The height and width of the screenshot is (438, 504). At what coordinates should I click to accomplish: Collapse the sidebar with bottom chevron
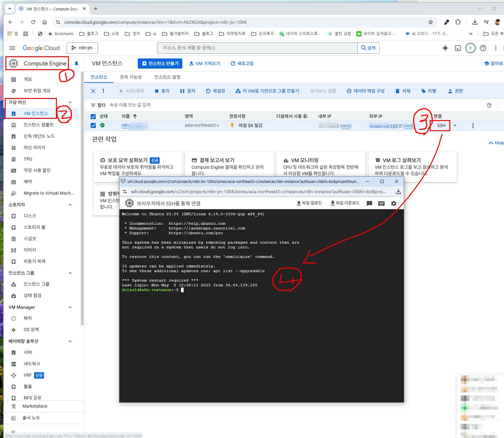(x=13, y=432)
